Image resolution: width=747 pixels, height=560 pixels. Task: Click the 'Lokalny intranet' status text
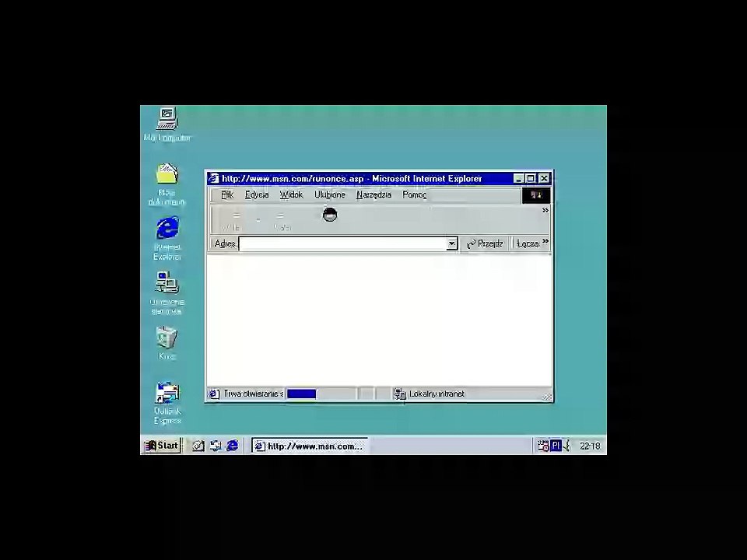coord(437,394)
